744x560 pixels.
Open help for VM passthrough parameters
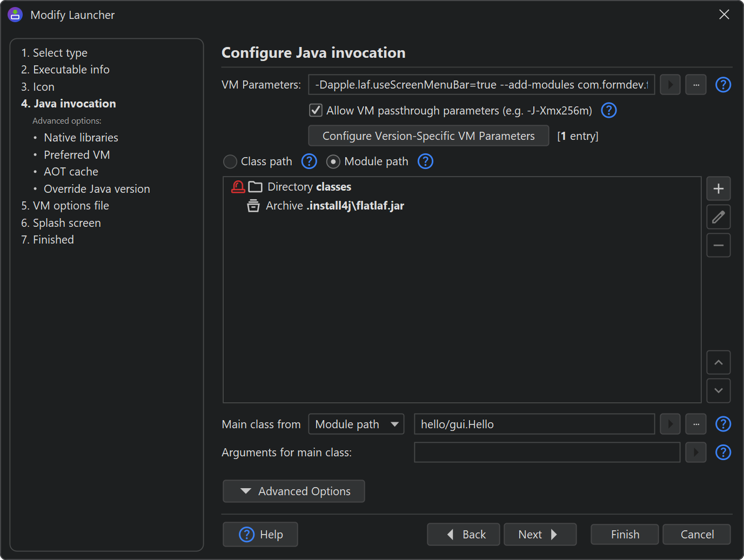[609, 110]
